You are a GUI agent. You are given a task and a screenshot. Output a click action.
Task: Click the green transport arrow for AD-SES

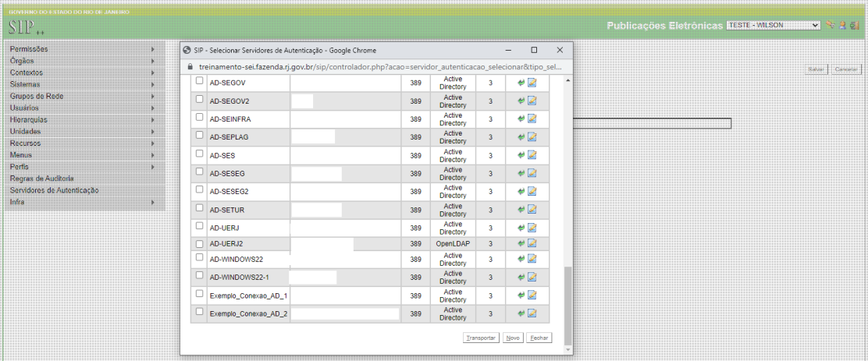[521, 155]
